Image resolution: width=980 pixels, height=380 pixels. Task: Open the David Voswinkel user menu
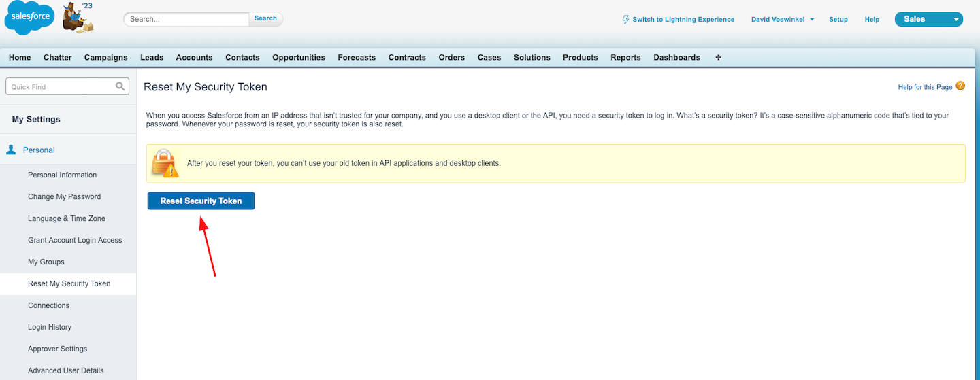783,20
